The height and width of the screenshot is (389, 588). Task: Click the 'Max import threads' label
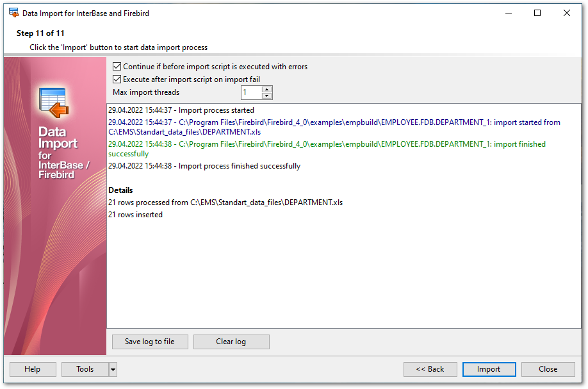point(146,92)
